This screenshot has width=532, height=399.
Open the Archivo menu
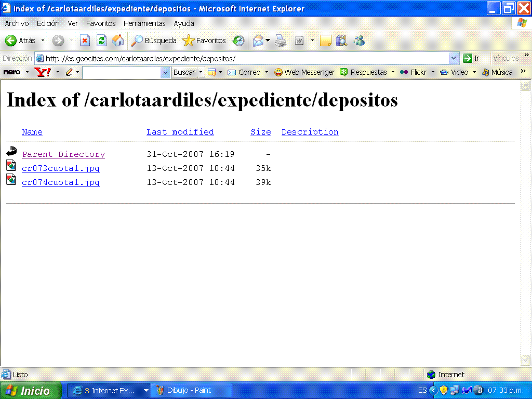pyautogui.click(x=17, y=23)
